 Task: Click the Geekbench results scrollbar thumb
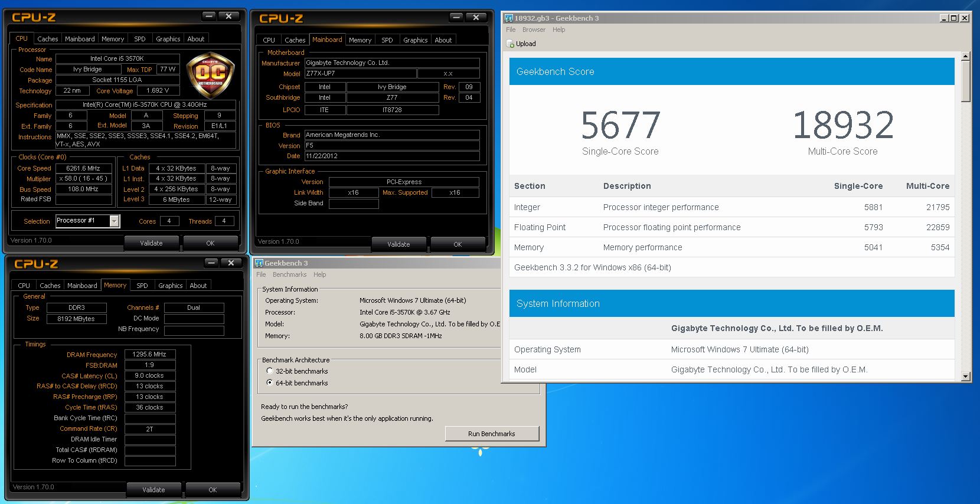[x=966, y=82]
